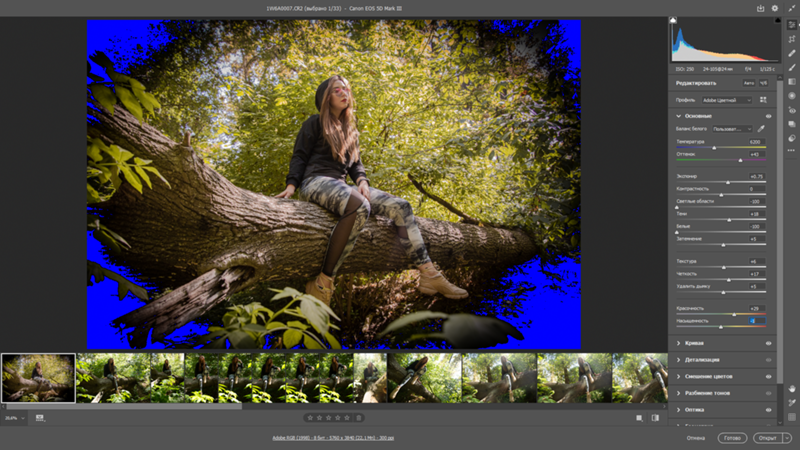Image resolution: width=800 pixels, height=450 pixels.
Task: Adjust the Оттенок slider handle
Action: click(740, 160)
